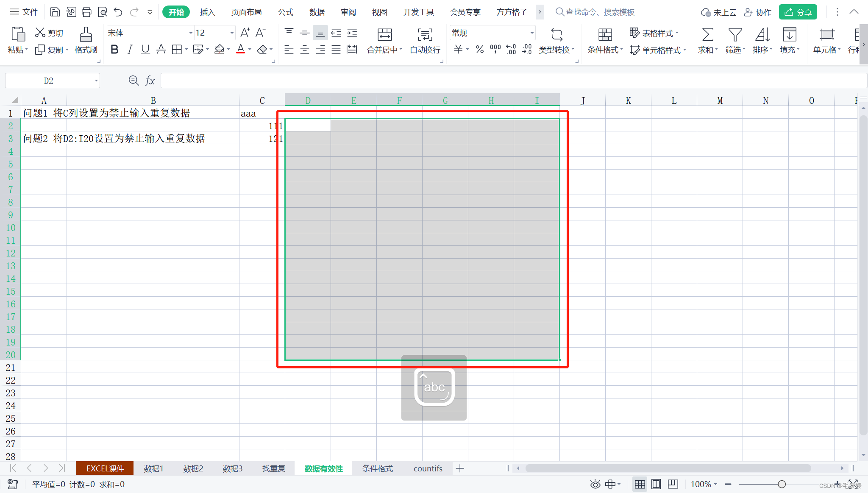
Task: Click the font color red A swatch
Action: point(240,50)
